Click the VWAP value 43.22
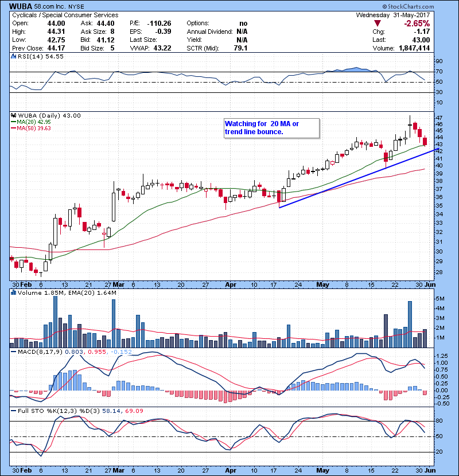The image size is (459, 476). pos(162,48)
